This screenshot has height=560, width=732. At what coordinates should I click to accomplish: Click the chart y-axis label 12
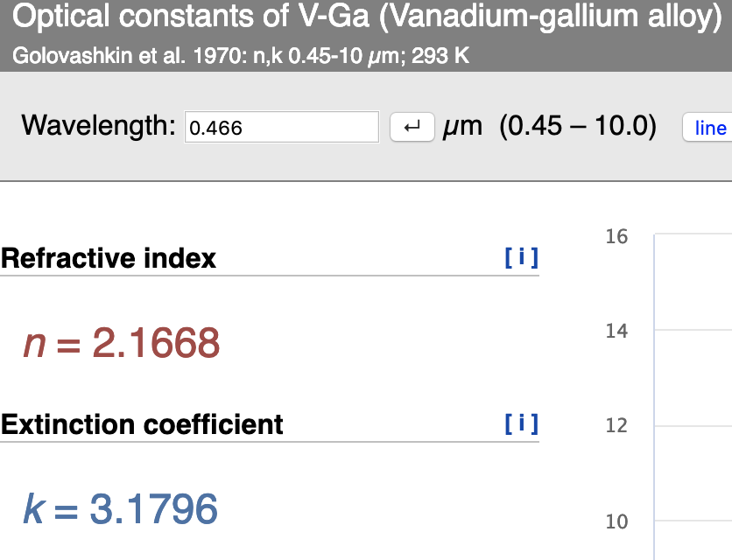coord(616,425)
